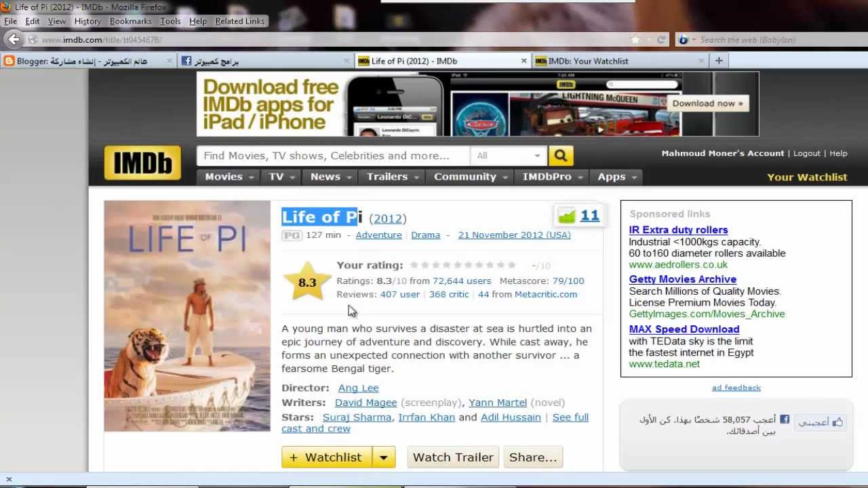This screenshot has width=868, height=488.
Task: Click the IMDb search input field
Action: tap(332, 156)
